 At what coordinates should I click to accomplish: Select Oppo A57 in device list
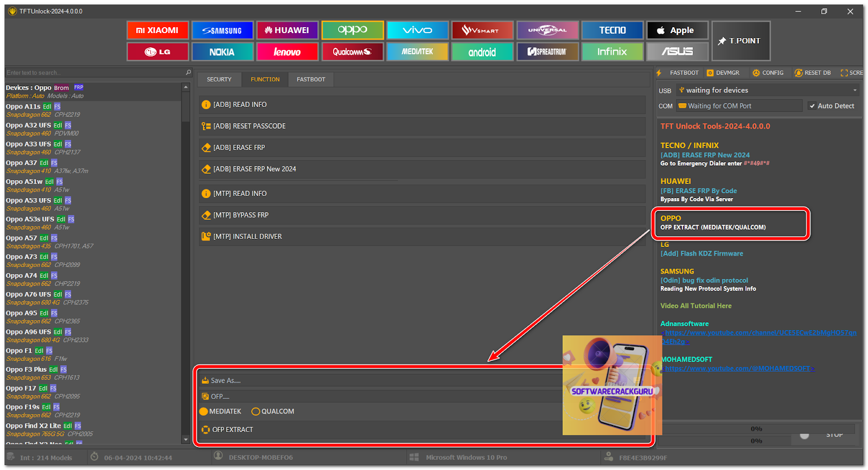pos(93,242)
